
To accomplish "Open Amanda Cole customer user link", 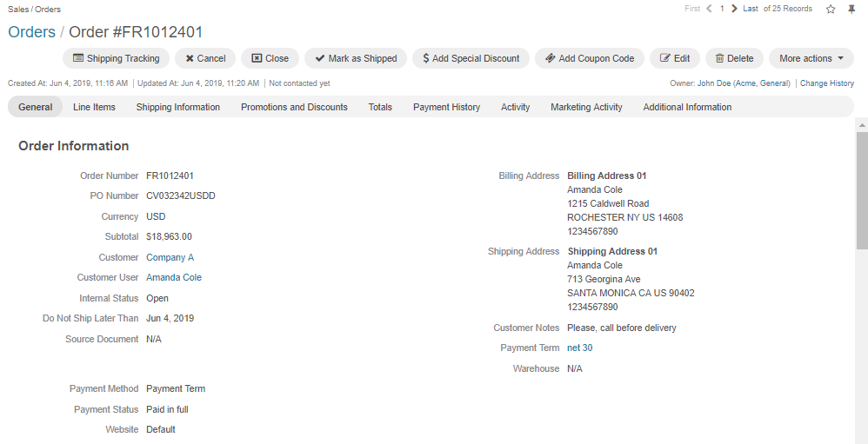I will click(174, 277).
